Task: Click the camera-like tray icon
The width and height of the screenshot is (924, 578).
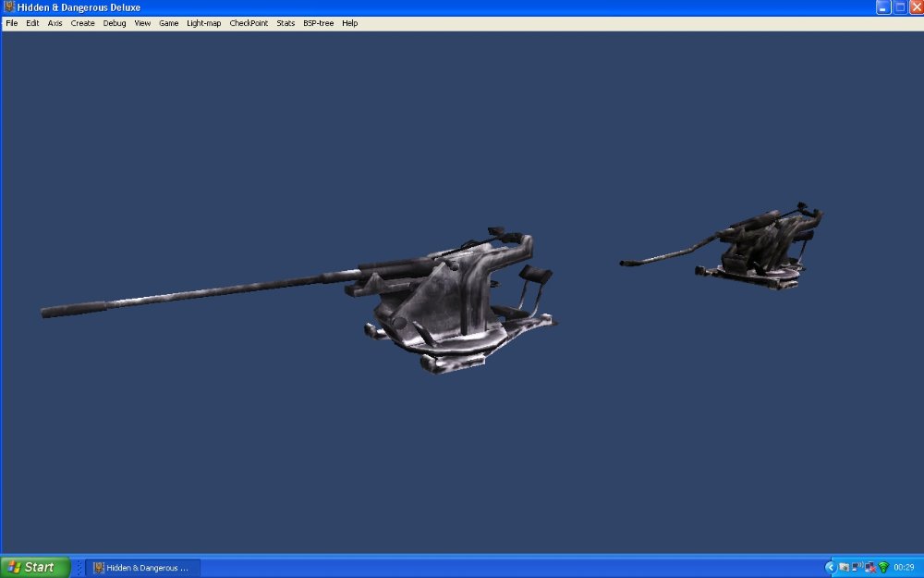Action: (844, 568)
